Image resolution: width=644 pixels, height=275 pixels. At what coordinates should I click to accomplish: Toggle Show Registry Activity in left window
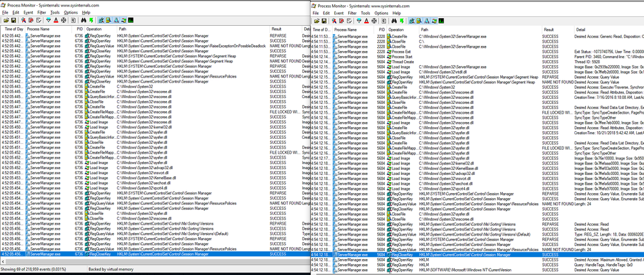click(x=101, y=20)
